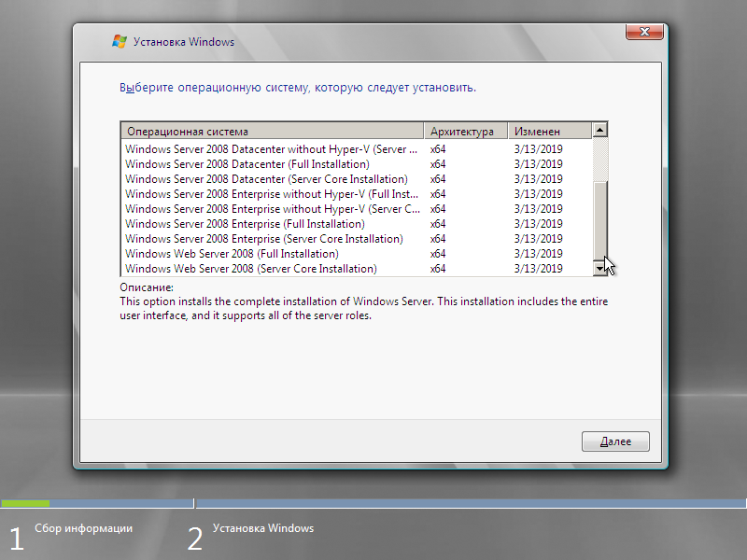Select Enterprise without Hyper-V (Full Installation) row
The height and width of the screenshot is (560, 747).
[357, 194]
